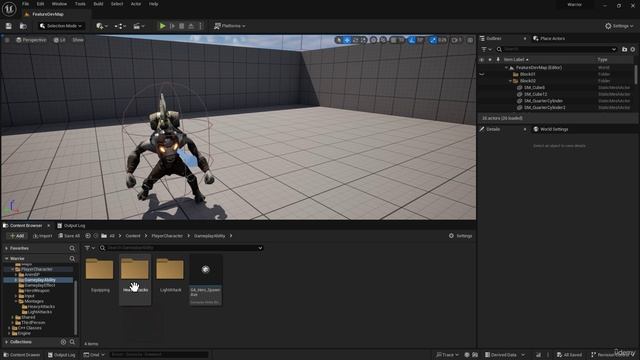Viewport: 640px width, 360px height.
Task: Select SM_Cube6 in the Outliner
Action: [534, 87]
